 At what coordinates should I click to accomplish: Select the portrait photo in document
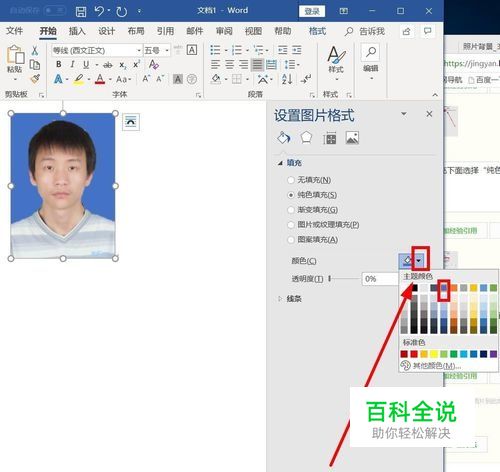pos(63,186)
